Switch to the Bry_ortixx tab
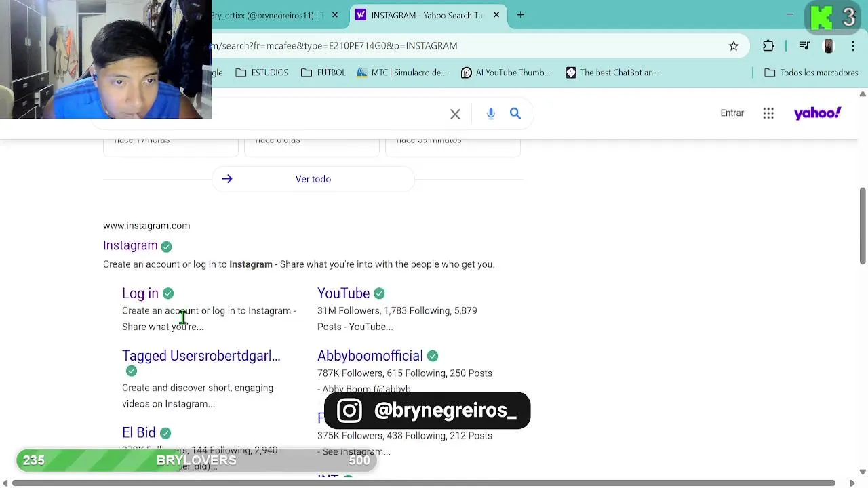Image resolution: width=868 pixels, height=488 pixels. tap(271, 15)
